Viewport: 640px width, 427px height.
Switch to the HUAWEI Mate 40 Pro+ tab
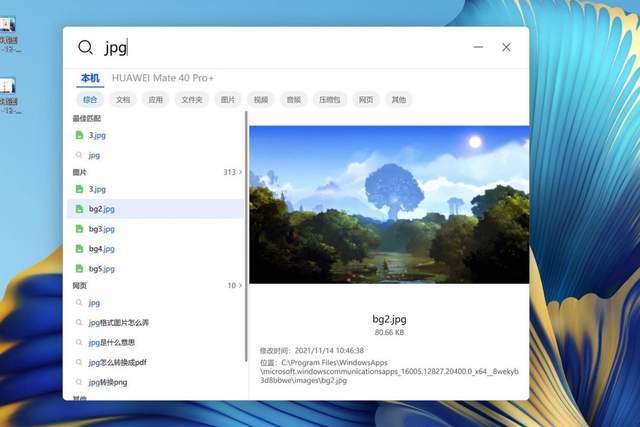tap(162, 78)
